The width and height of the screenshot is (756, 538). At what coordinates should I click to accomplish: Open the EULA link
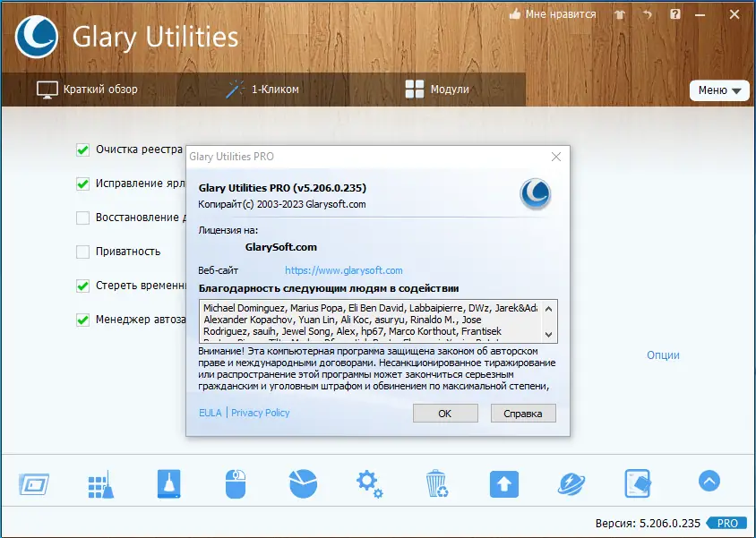click(210, 413)
